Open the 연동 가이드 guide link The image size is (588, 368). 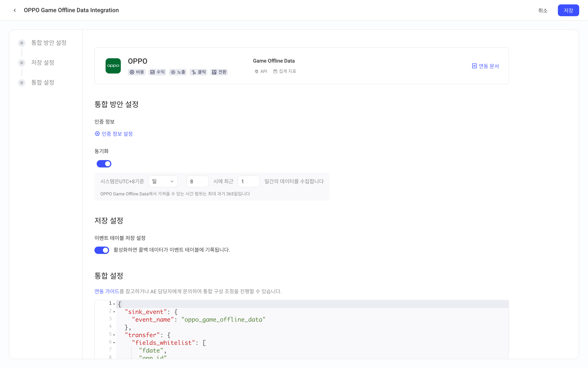[x=107, y=291]
